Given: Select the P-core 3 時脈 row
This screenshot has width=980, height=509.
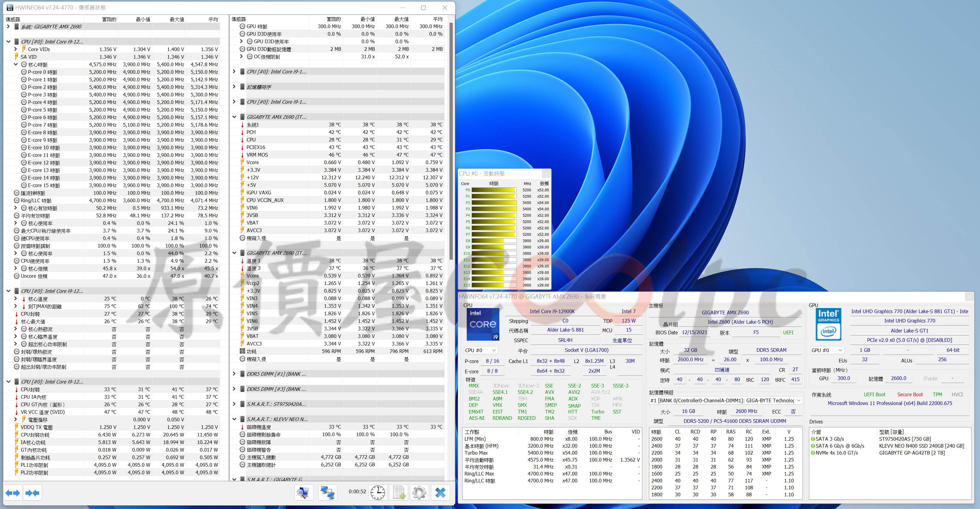Looking at the screenshot, I should (x=112, y=95).
